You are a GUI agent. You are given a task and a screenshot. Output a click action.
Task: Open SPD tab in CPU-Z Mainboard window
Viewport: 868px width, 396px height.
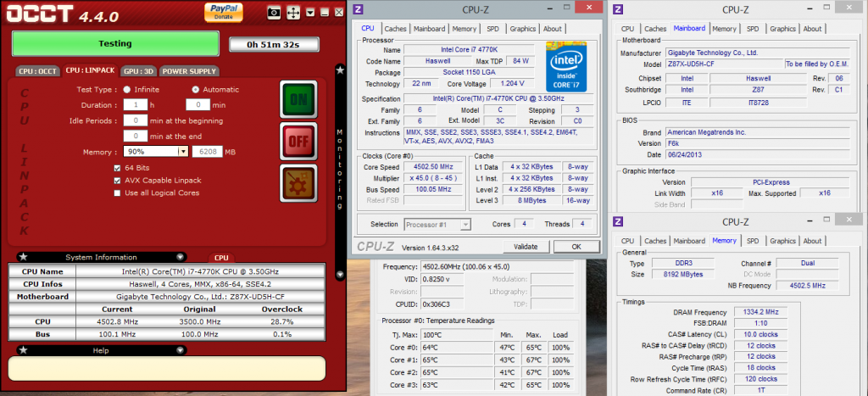[x=753, y=29]
